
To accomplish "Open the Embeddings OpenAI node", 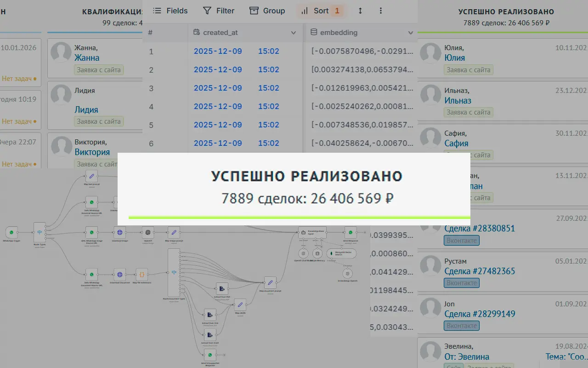I will [x=348, y=273].
